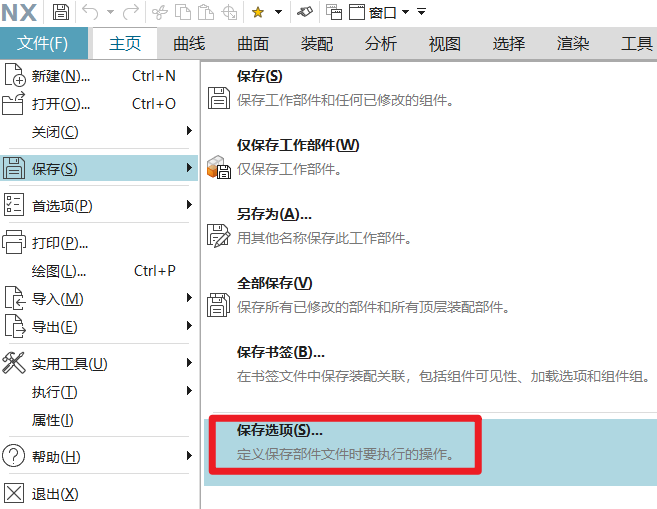Switch to the 选择 ribbon tab
This screenshot has width=657, height=509.
(x=509, y=43)
